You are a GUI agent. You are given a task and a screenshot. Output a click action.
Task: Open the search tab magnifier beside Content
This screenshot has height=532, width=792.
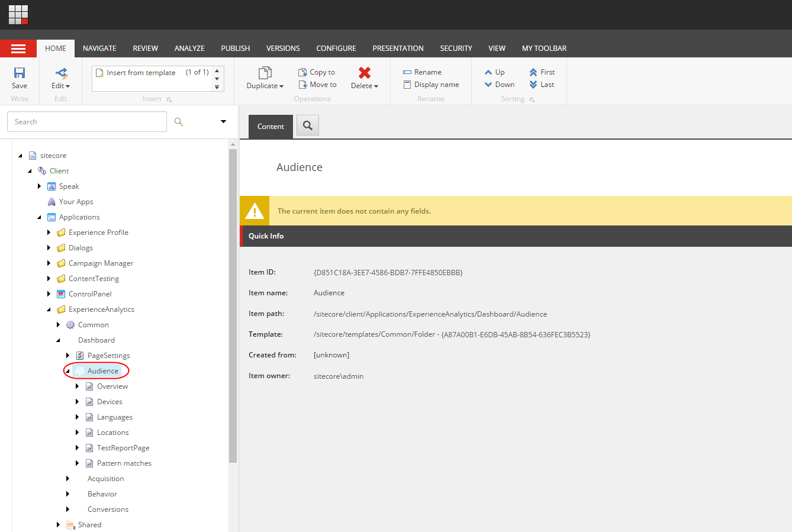[x=308, y=125]
